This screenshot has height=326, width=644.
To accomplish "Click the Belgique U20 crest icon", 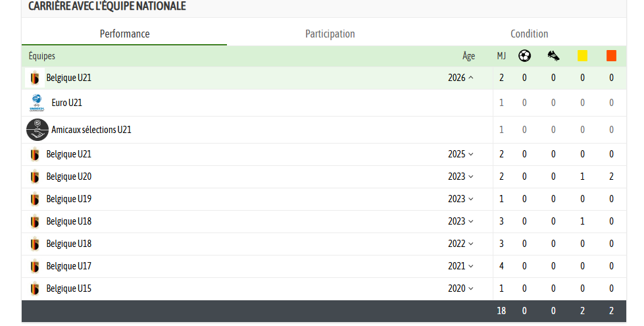I will tap(35, 177).
